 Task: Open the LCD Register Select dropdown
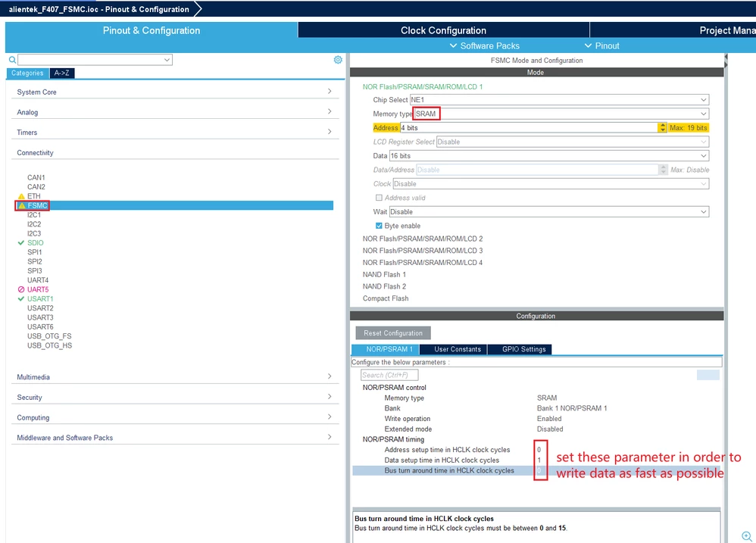pyautogui.click(x=573, y=142)
